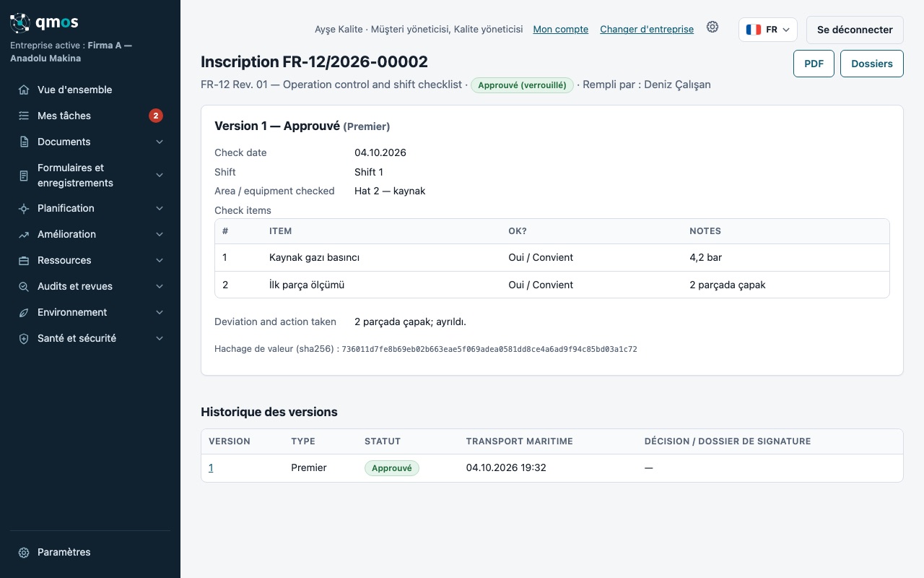
Task: Open settings via the top bar gear icon
Action: [x=712, y=27]
